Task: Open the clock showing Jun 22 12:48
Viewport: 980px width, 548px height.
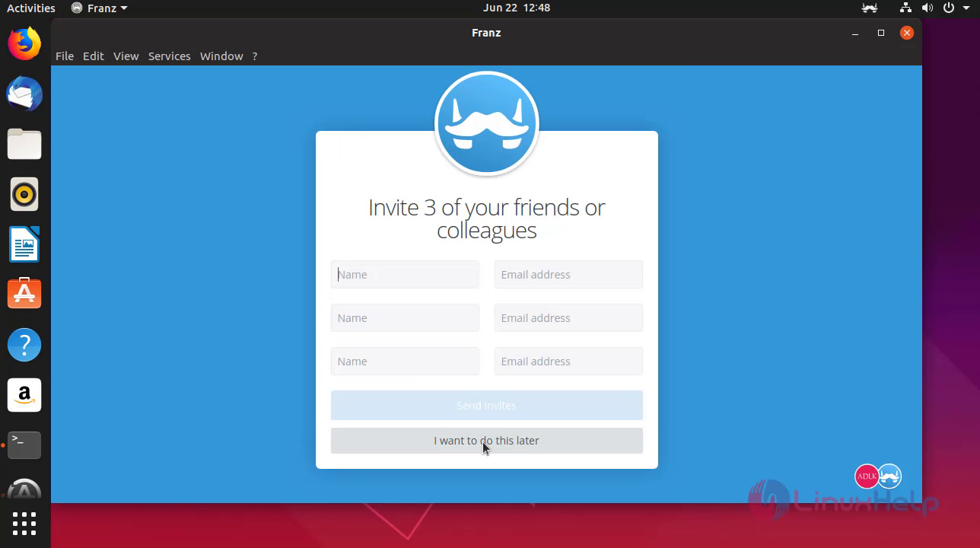Action: tap(517, 8)
